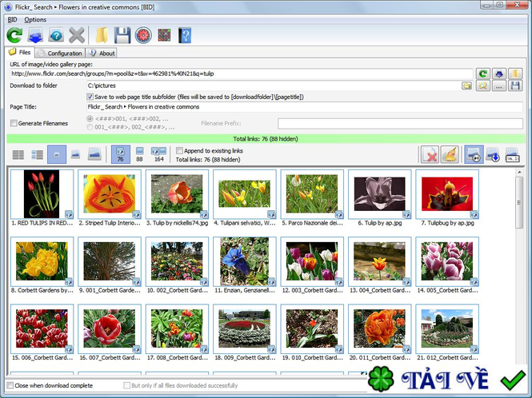Screen dimensions: 532x398
Task: Click the favorite folders star icon
Action: pos(483,86)
